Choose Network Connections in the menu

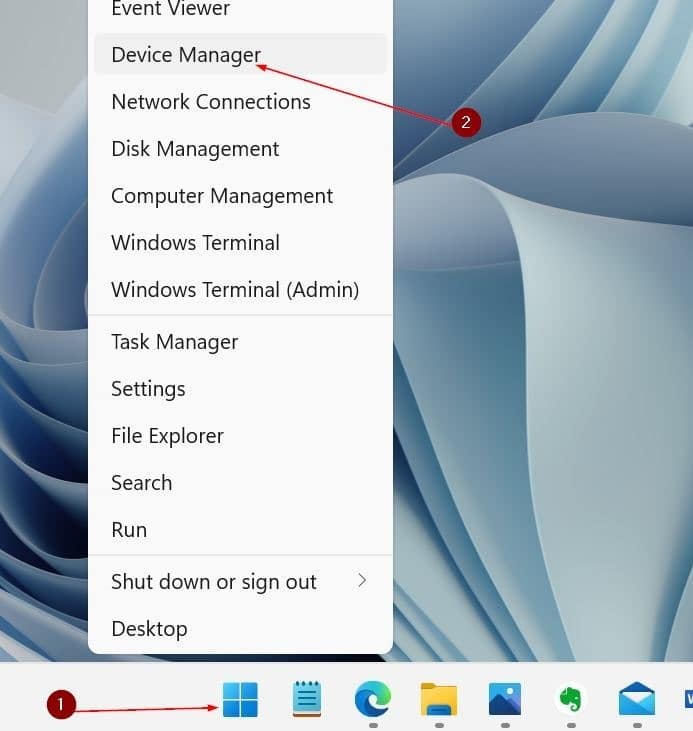coord(240,102)
